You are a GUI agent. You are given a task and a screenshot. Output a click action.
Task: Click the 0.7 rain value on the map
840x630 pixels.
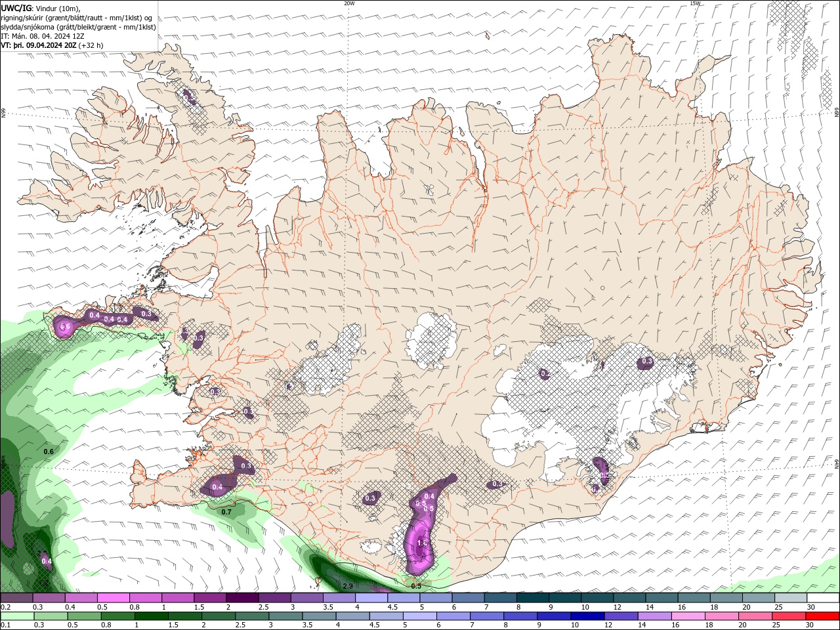226,512
